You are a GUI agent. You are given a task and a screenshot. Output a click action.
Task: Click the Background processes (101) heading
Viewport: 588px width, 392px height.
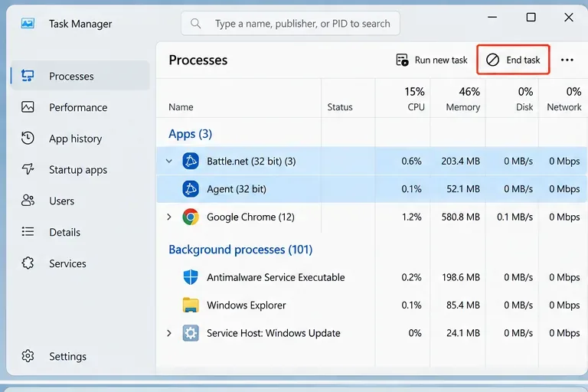point(240,250)
